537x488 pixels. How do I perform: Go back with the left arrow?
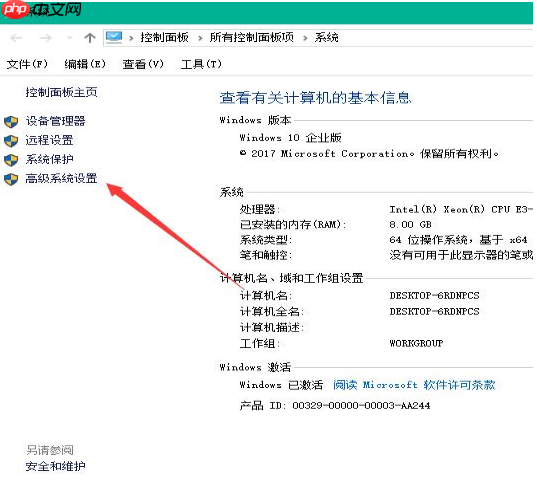pos(16,38)
